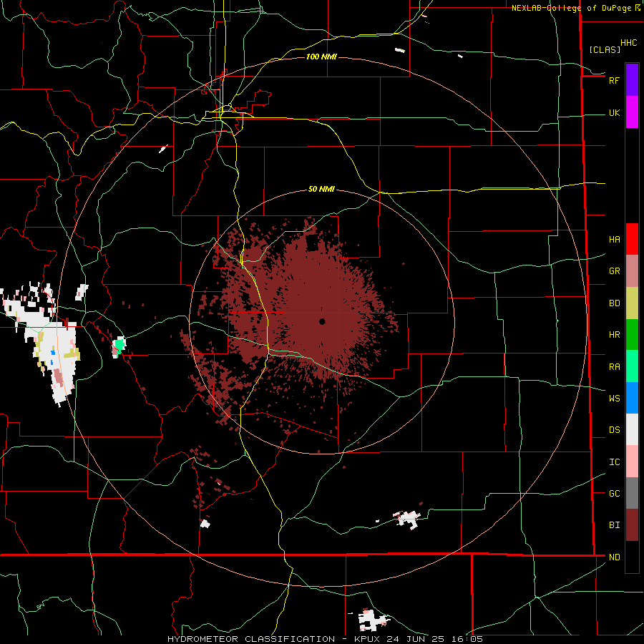Click the GR legend label
Viewport: 644px width, 644px height.
click(614, 270)
